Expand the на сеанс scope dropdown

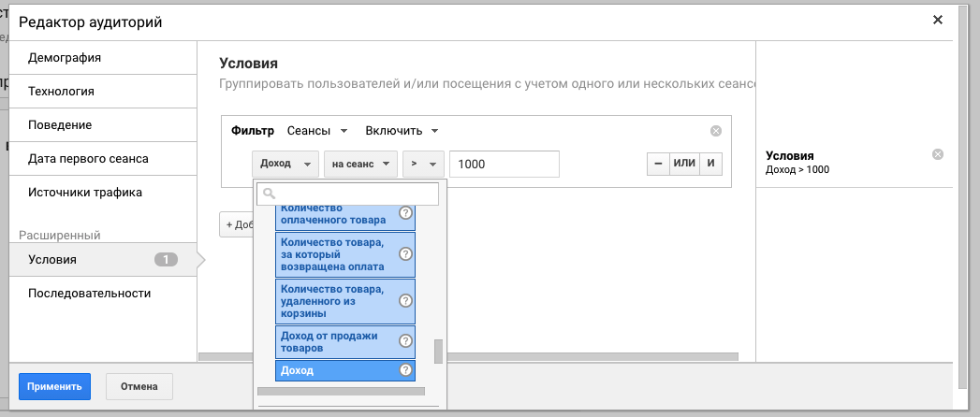[x=360, y=164]
